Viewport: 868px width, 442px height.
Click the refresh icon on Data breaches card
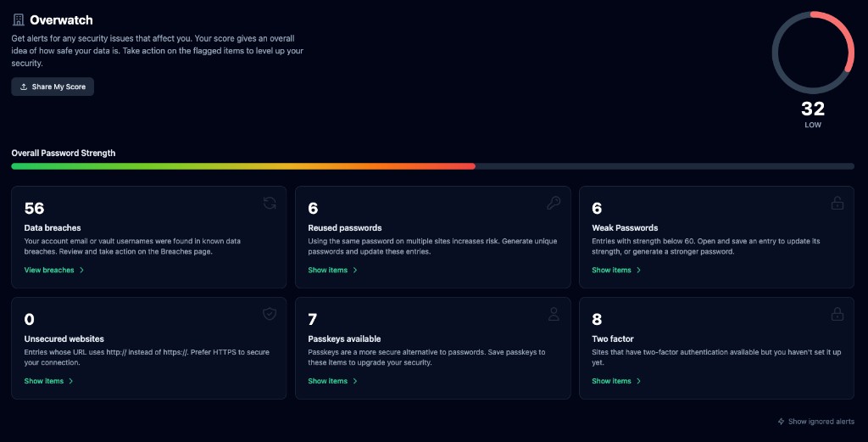point(270,203)
